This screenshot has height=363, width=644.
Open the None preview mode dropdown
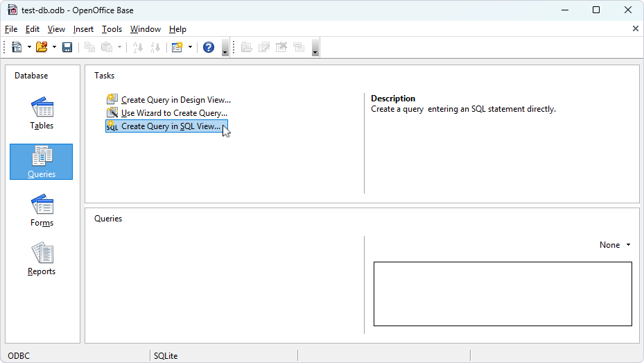pos(615,245)
